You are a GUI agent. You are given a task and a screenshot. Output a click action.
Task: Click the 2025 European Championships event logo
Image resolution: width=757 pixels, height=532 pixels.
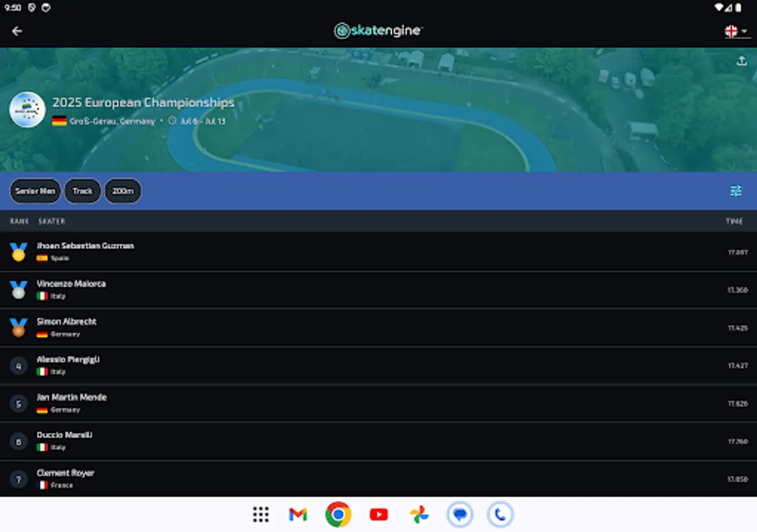[27, 109]
